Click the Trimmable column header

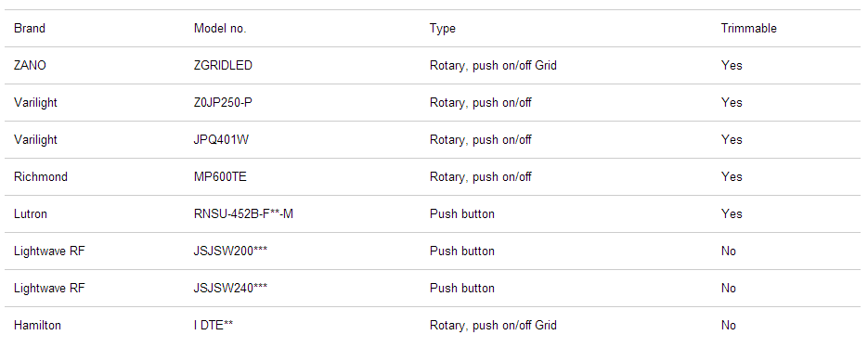748,28
